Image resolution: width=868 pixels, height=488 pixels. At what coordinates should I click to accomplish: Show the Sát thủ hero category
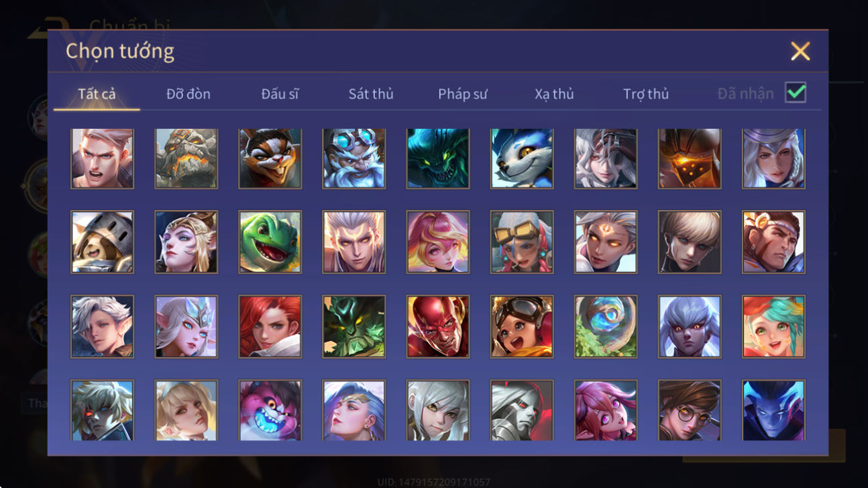pyautogui.click(x=371, y=94)
